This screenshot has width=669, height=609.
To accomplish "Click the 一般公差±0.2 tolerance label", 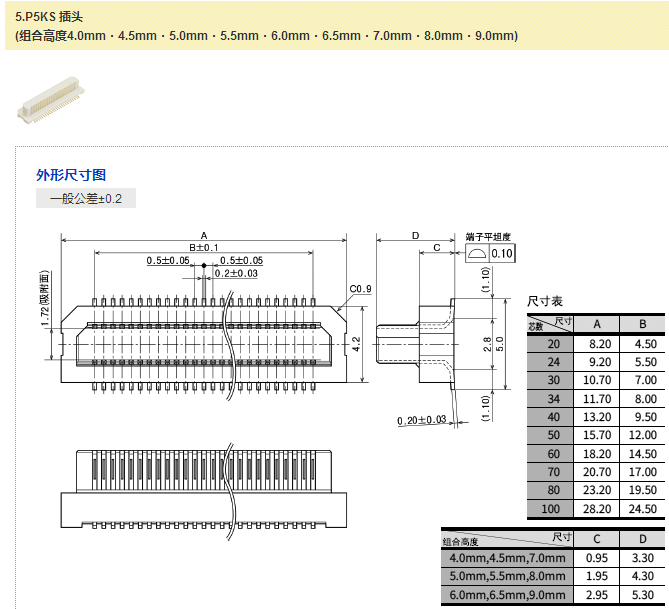I will pos(86,198).
